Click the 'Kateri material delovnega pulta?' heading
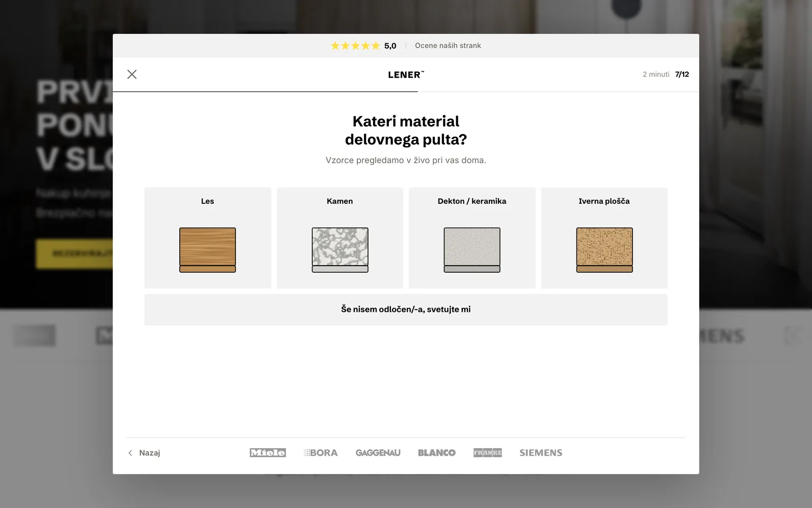Screen dimensions: 812x508 pos(406,130)
